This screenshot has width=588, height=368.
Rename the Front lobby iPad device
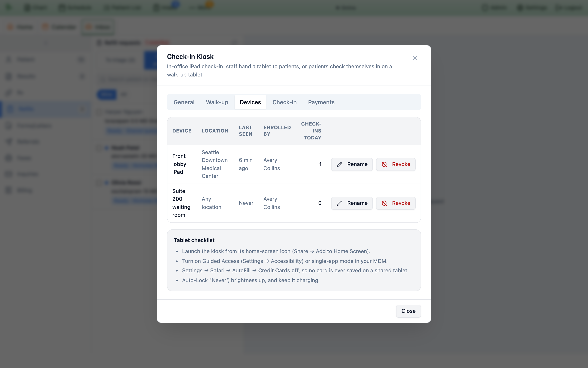(x=352, y=164)
